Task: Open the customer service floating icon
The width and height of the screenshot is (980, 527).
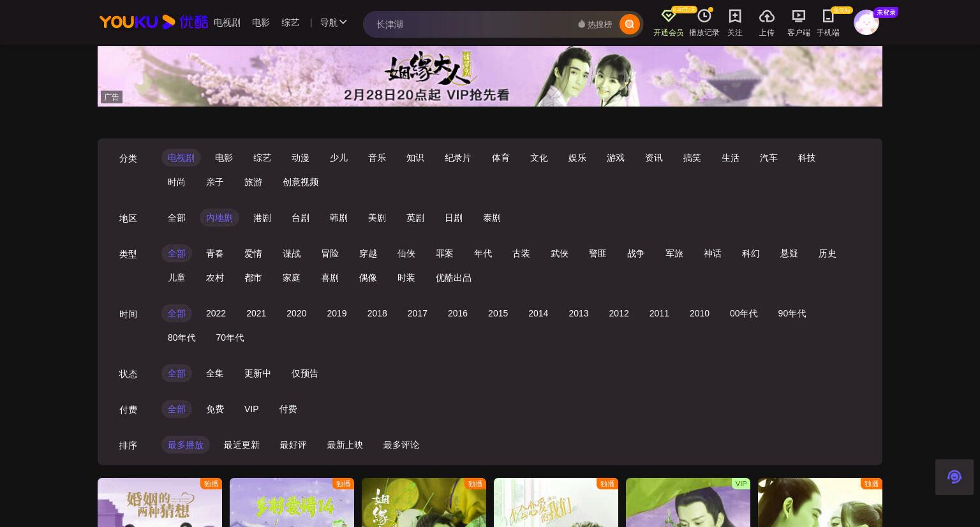Action: pyautogui.click(x=954, y=477)
